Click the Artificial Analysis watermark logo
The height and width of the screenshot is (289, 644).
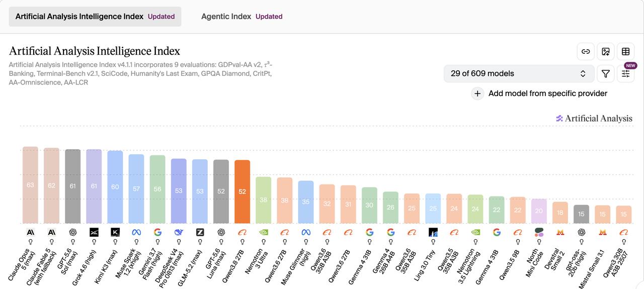click(594, 119)
